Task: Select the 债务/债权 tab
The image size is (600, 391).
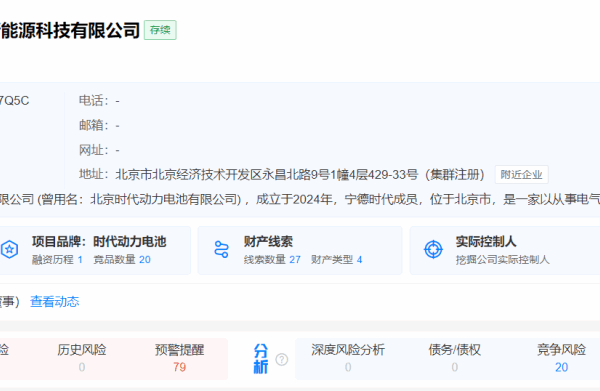Action: coord(454,358)
